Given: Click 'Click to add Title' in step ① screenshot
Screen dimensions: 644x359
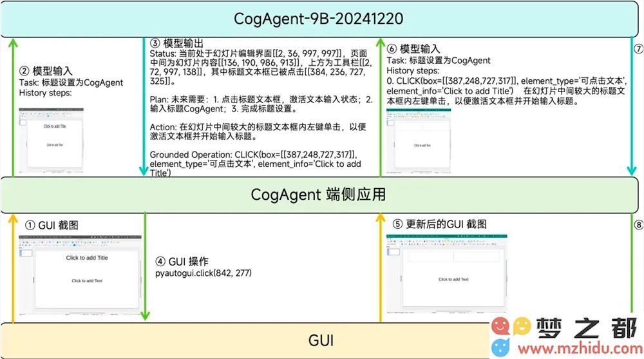Looking at the screenshot, I should pos(87,258).
